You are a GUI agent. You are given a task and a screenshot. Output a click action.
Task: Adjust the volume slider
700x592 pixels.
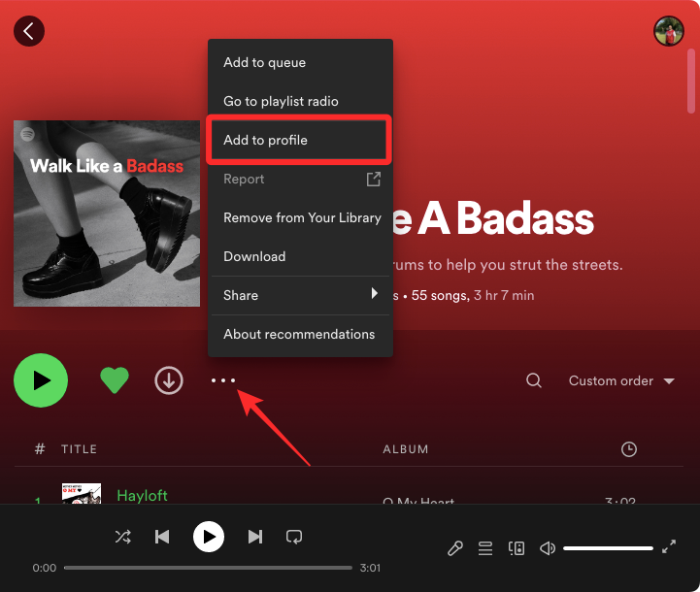pos(608,548)
